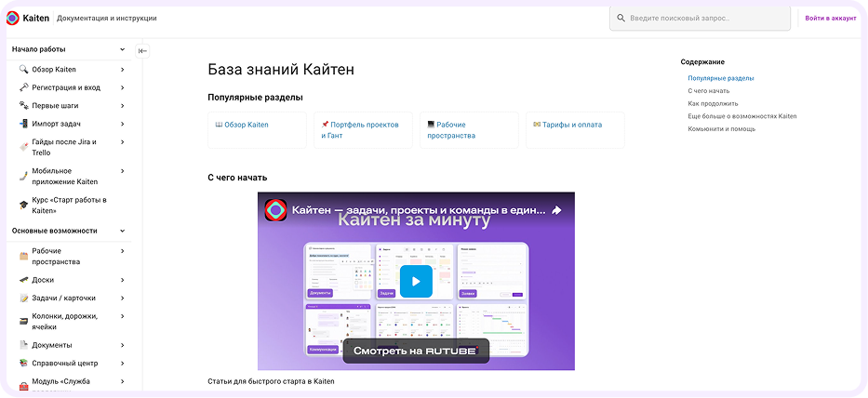Click the Начало работы section title
The height and width of the screenshot is (398, 868).
39,49
